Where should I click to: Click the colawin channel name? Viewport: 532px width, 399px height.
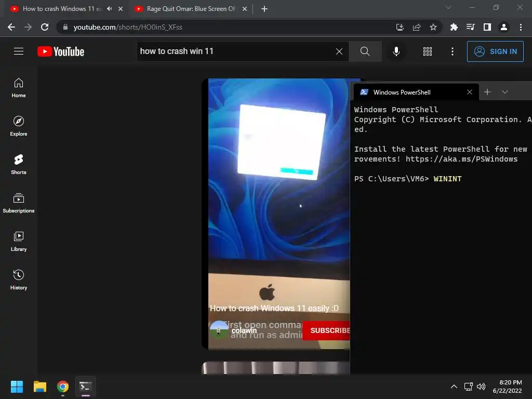click(x=244, y=330)
